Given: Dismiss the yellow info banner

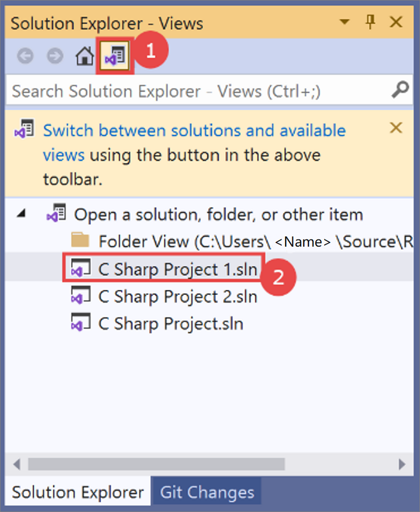Looking at the screenshot, I should [x=396, y=128].
